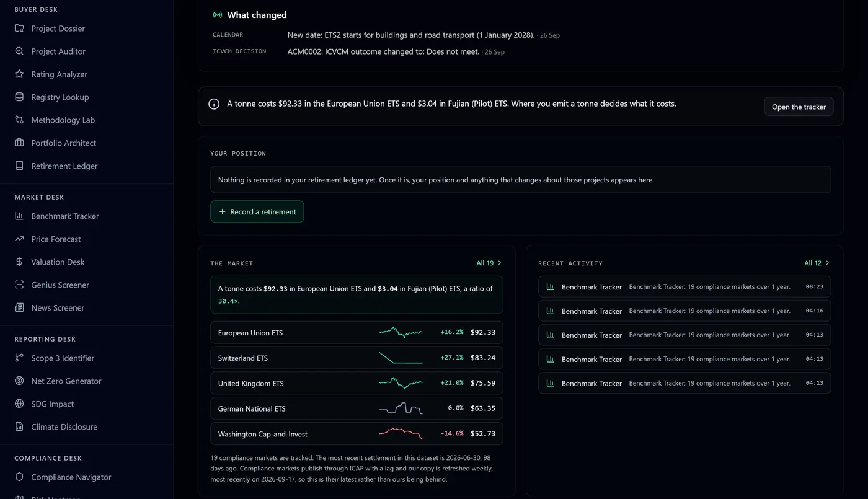
Task: Click the info icon beside tonne cost banner
Action: pos(214,104)
